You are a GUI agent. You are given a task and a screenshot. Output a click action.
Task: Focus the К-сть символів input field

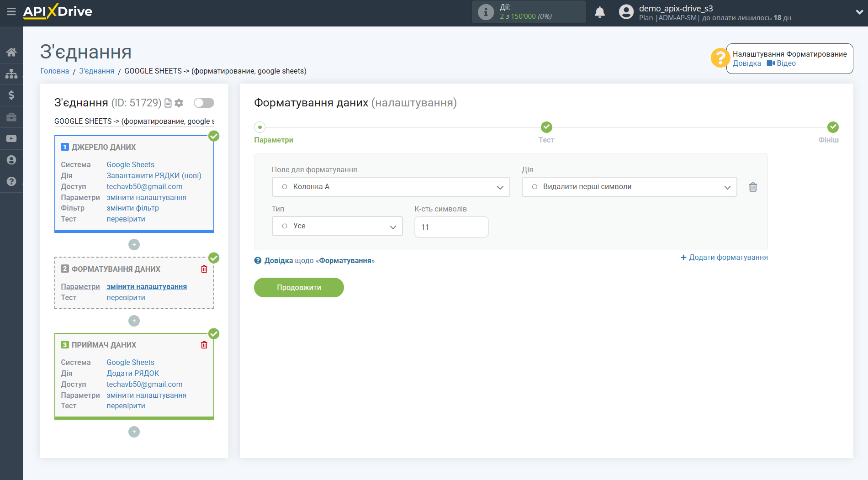coord(451,227)
